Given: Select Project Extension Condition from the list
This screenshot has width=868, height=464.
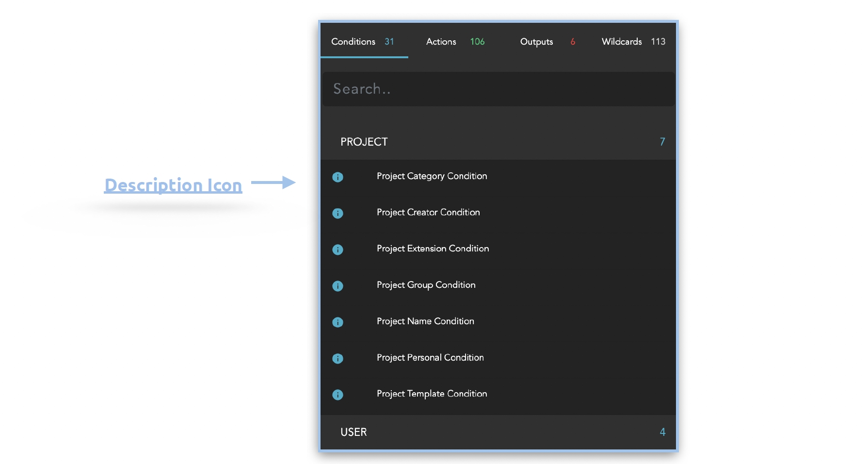Looking at the screenshot, I should coord(433,249).
